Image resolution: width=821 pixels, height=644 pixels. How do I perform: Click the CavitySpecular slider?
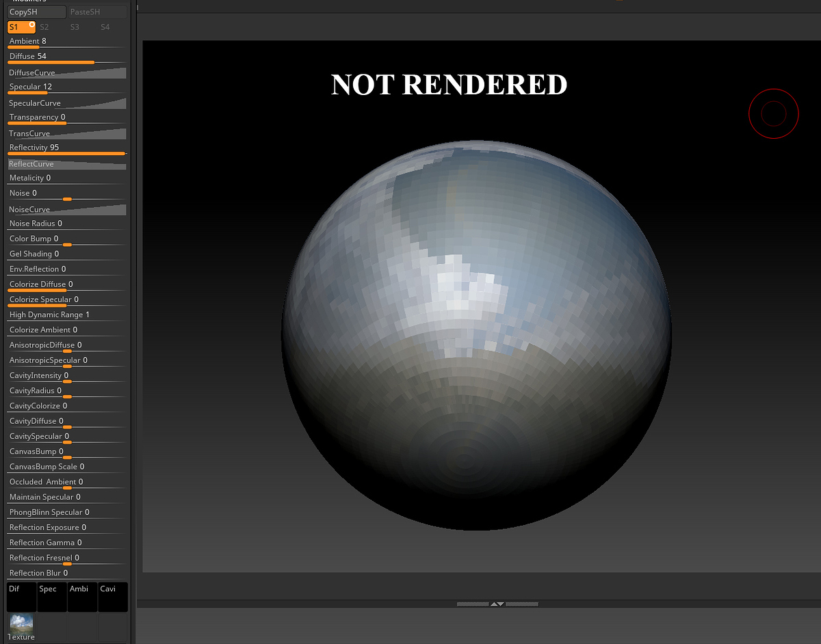click(x=67, y=437)
